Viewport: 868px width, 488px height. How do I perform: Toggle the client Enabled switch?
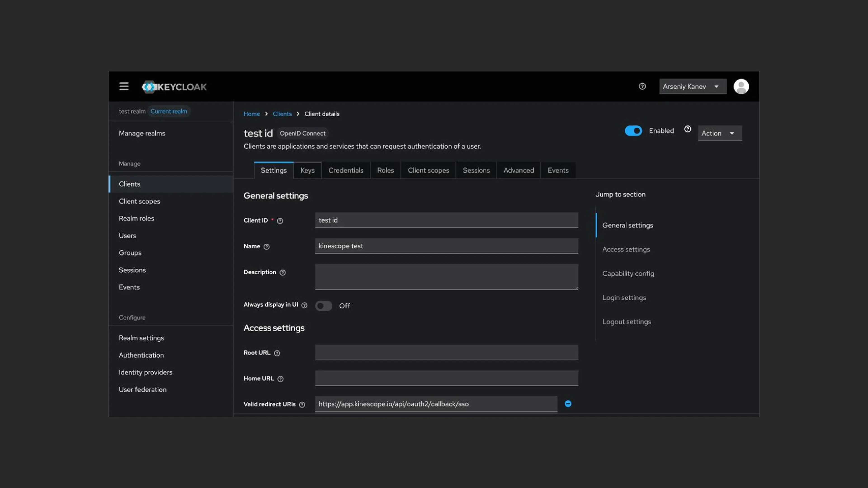pyautogui.click(x=633, y=131)
